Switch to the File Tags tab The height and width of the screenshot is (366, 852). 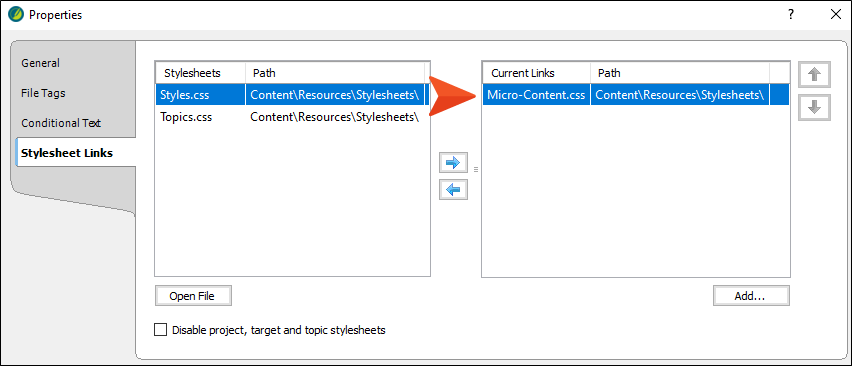click(x=43, y=93)
